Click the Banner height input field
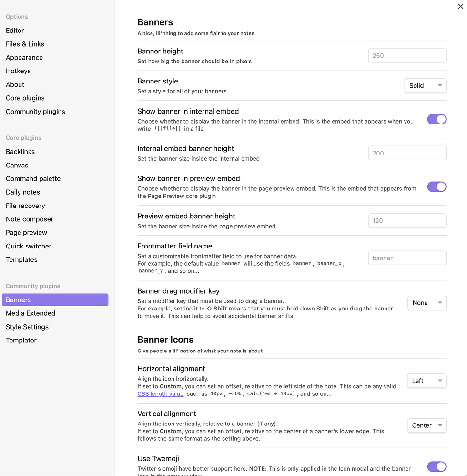 [x=406, y=55]
